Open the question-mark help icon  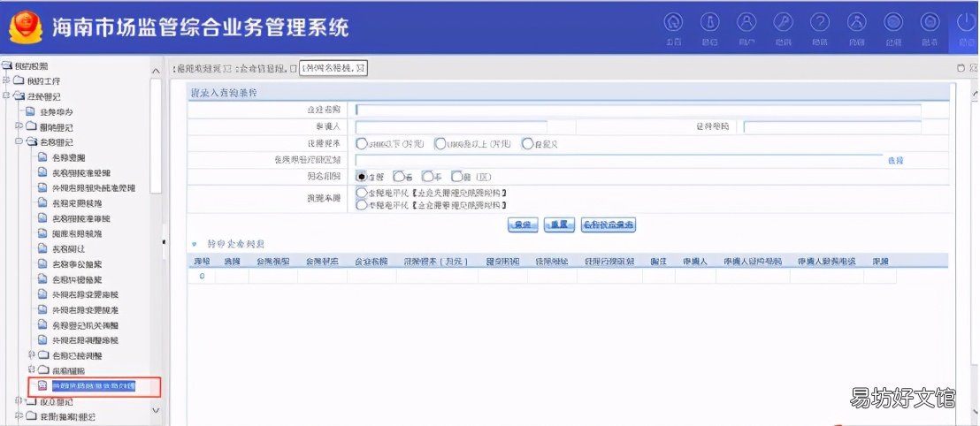point(820,23)
